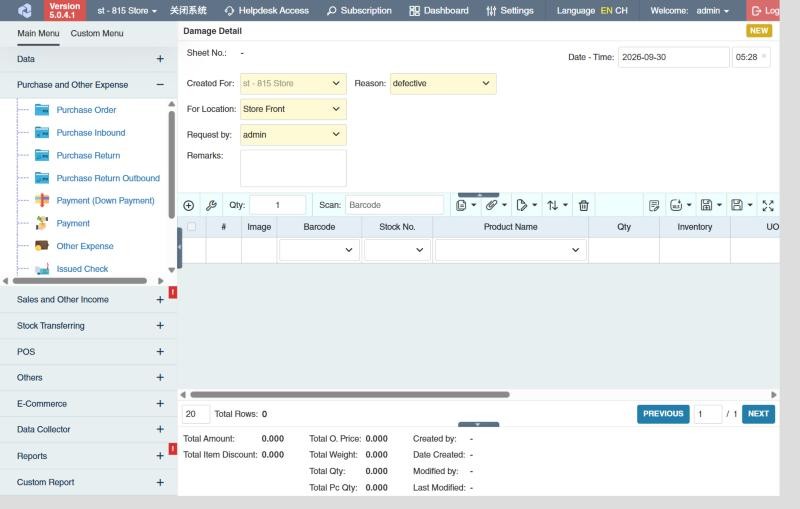Click the trash delete icon
The height and width of the screenshot is (509, 800).
[584, 205]
